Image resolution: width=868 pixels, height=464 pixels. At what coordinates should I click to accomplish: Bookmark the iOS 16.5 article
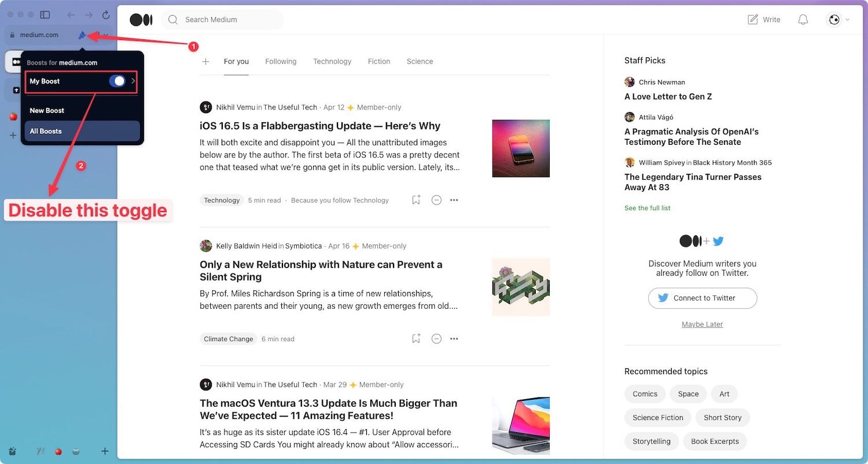(416, 200)
